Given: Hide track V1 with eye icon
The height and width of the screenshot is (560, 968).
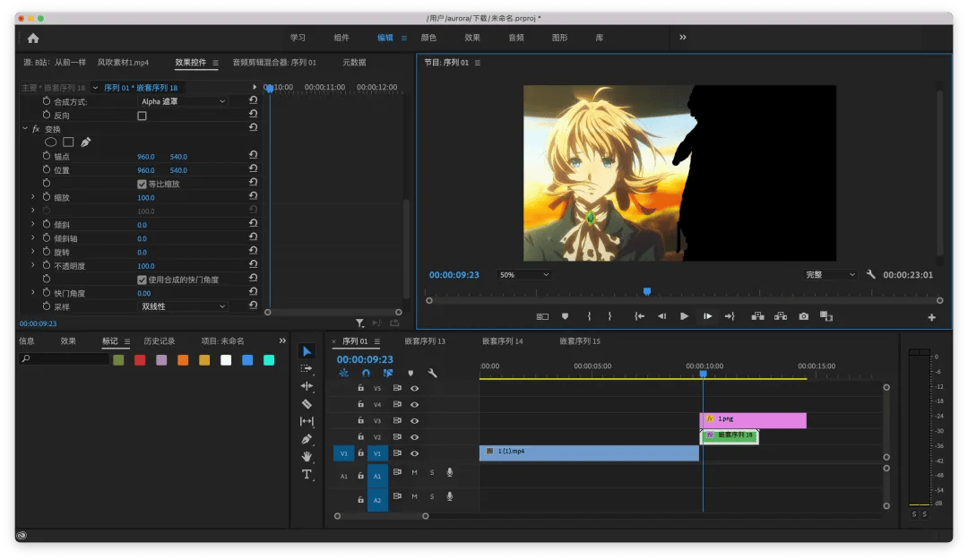Looking at the screenshot, I should click(415, 453).
